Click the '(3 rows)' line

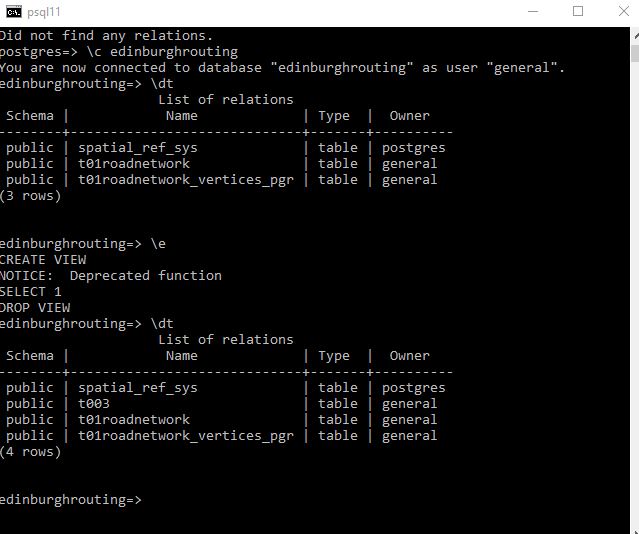(31, 196)
